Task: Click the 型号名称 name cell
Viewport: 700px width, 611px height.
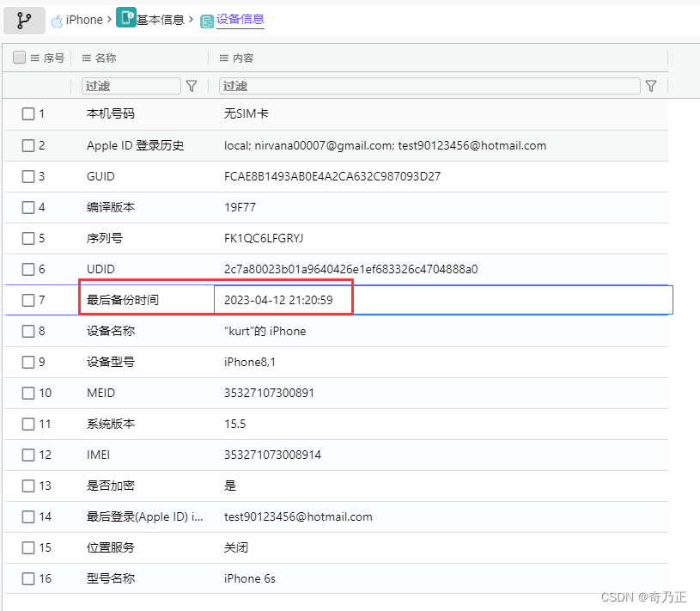Action: [x=110, y=578]
